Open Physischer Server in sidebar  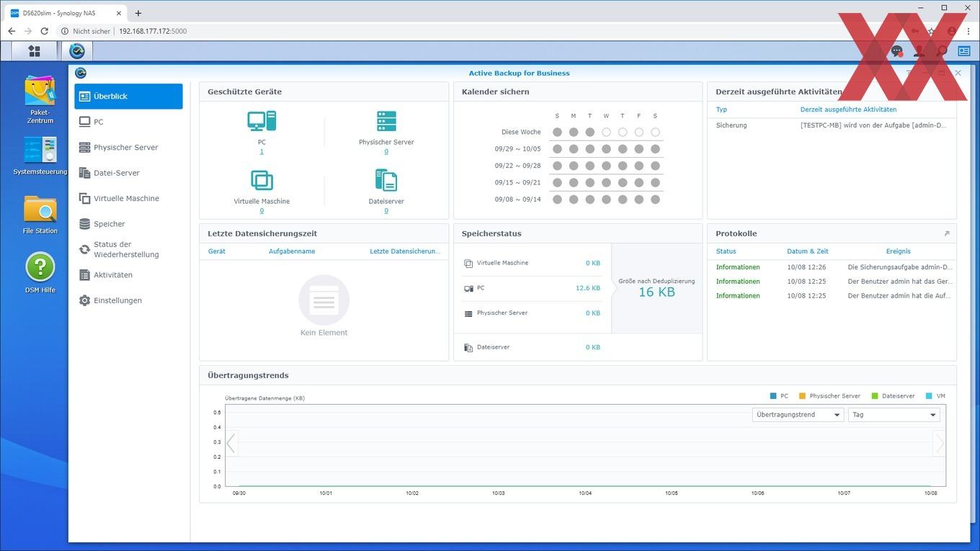[x=128, y=147]
